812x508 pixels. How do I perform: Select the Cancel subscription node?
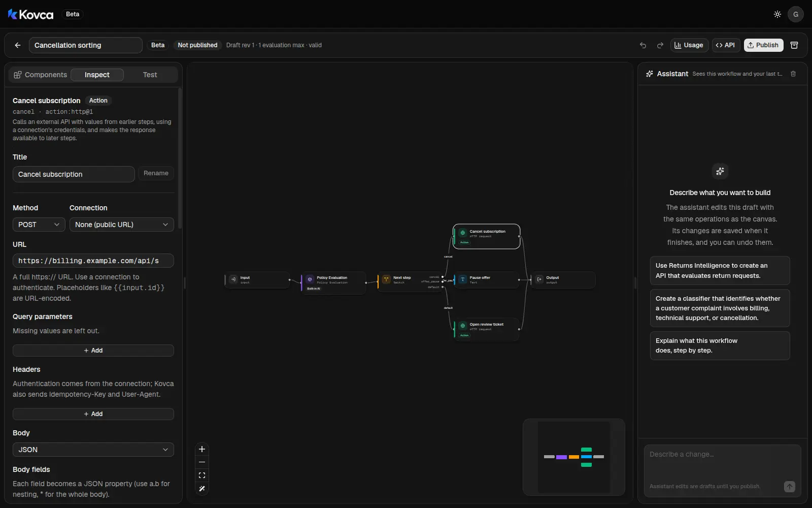[x=487, y=236]
